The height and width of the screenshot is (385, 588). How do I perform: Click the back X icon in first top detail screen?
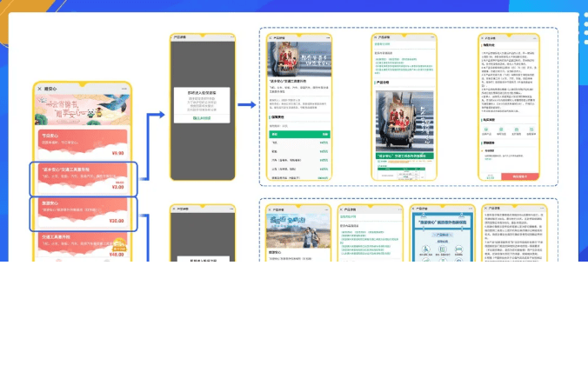(x=270, y=38)
